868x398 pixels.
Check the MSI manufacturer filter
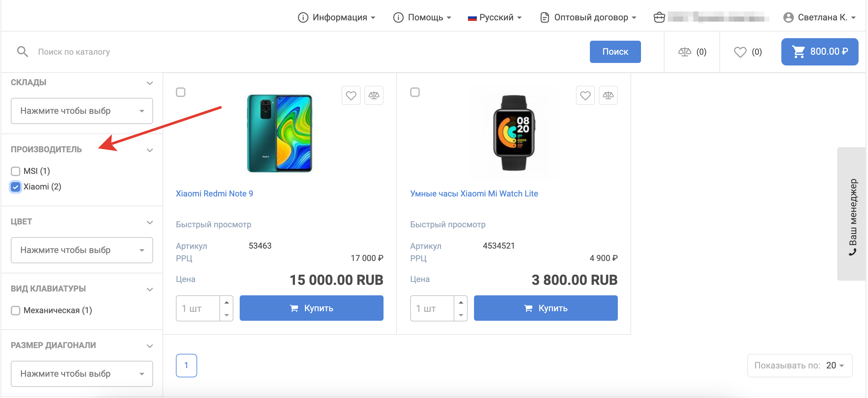(x=16, y=171)
